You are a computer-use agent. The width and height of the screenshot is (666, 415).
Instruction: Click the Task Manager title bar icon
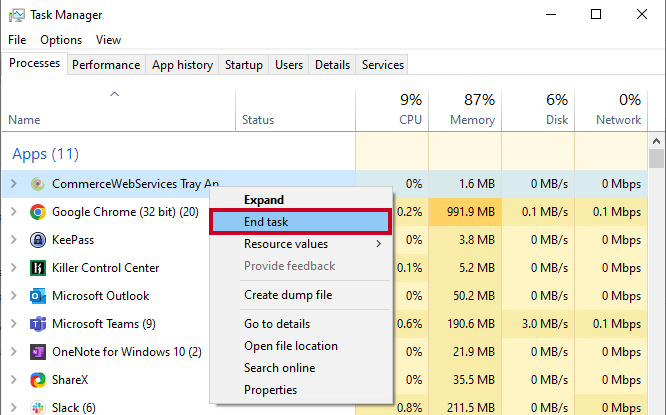click(17, 15)
